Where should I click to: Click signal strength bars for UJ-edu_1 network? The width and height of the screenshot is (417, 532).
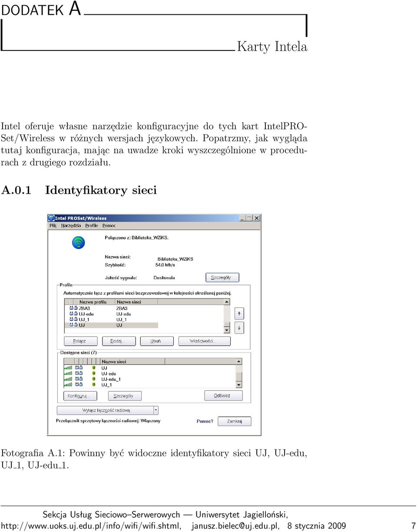(x=68, y=379)
